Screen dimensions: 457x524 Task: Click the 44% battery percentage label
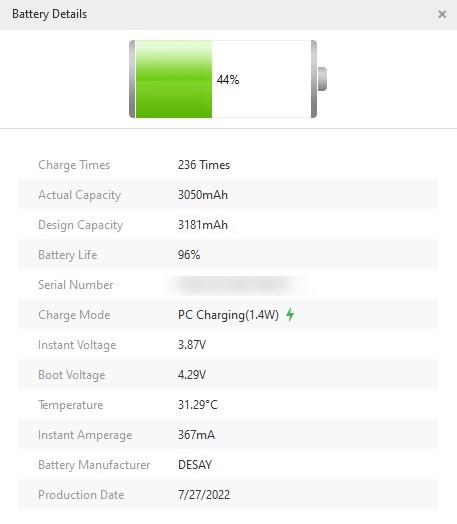pyautogui.click(x=228, y=80)
